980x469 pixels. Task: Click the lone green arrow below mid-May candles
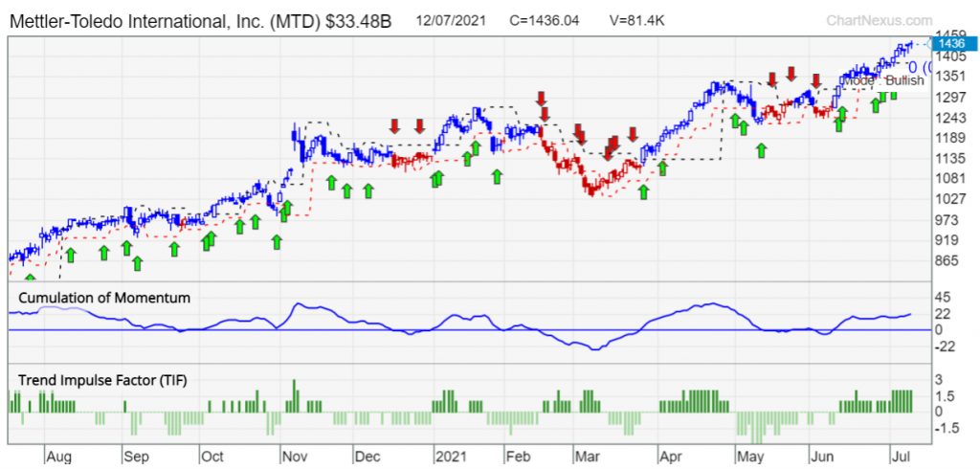click(761, 150)
